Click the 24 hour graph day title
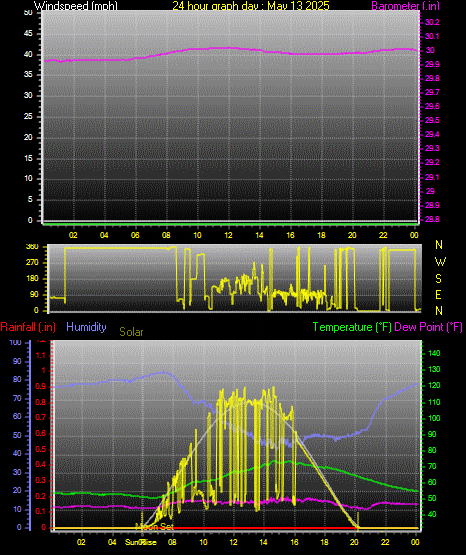Image resolution: width=466 pixels, height=555 pixels. click(x=251, y=5)
